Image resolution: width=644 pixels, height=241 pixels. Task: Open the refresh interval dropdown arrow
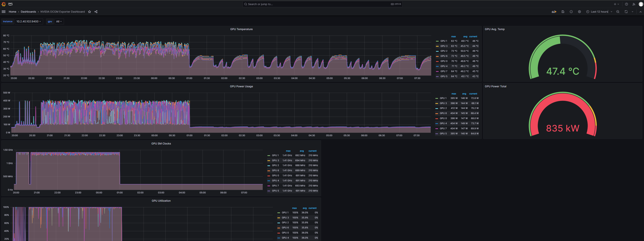click(633, 12)
